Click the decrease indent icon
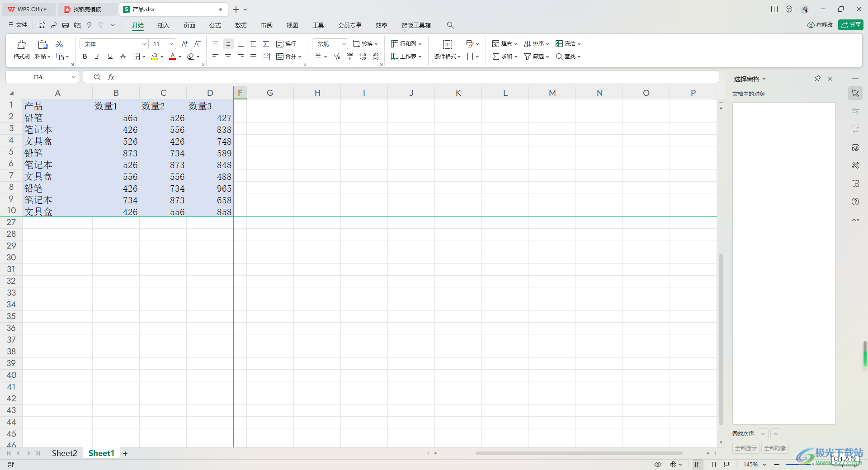This screenshot has width=868, height=470. tap(254, 44)
